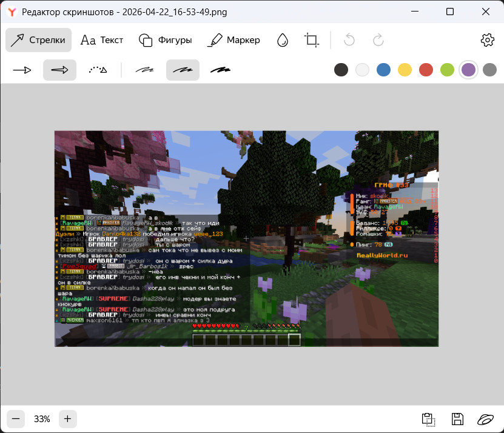The image size is (504, 433).
Task: Choose the thin simple arrow style
Action: [x=22, y=70]
